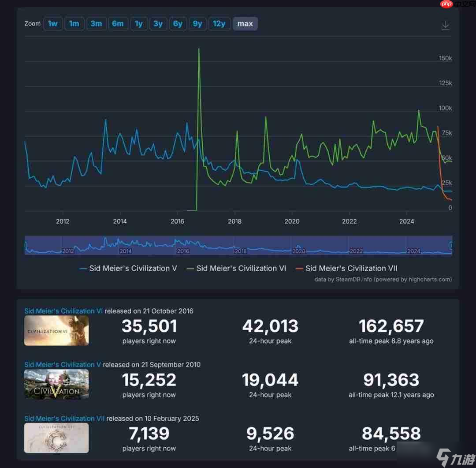The image size is (476, 468).
Task: Click 'all-time peak 12.1 years ago' text
Action: pyautogui.click(x=391, y=395)
